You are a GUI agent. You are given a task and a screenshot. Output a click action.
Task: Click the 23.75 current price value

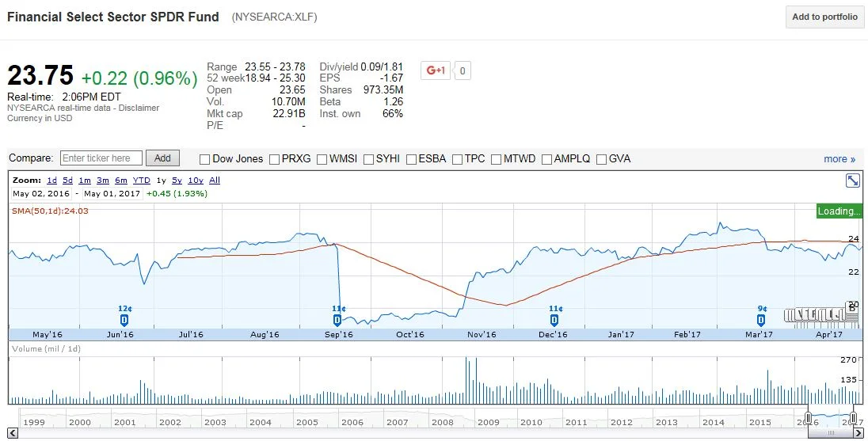point(40,76)
